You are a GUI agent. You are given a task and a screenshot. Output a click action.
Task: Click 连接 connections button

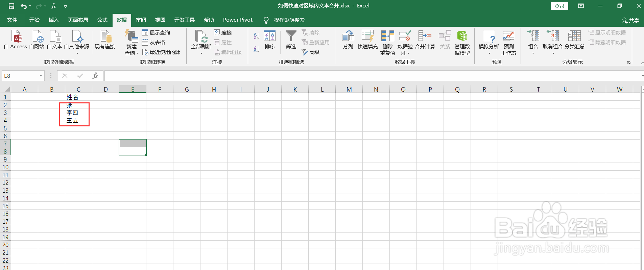pyautogui.click(x=223, y=32)
